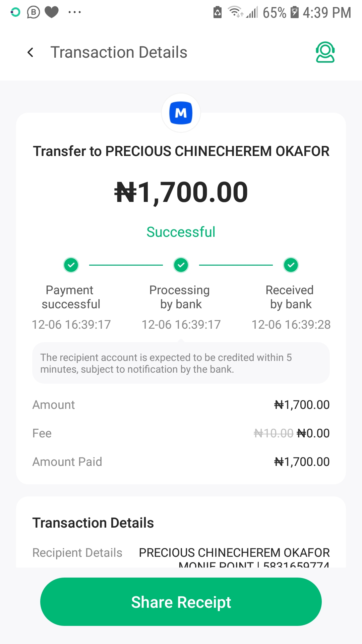Screen dimensions: 362x644
Task: Tap the Successful status text
Action: coord(181,232)
